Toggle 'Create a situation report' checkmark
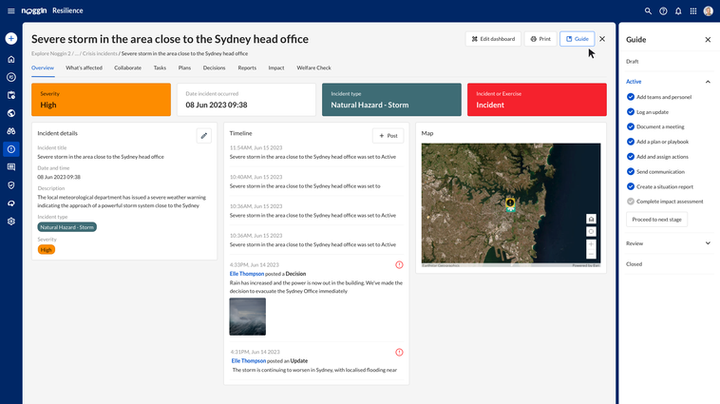The height and width of the screenshot is (404, 720). tap(630, 186)
